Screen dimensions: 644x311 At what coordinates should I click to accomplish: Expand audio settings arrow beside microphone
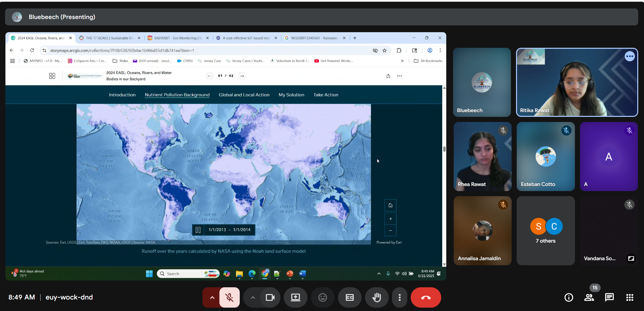pyautogui.click(x=212, y=297)
